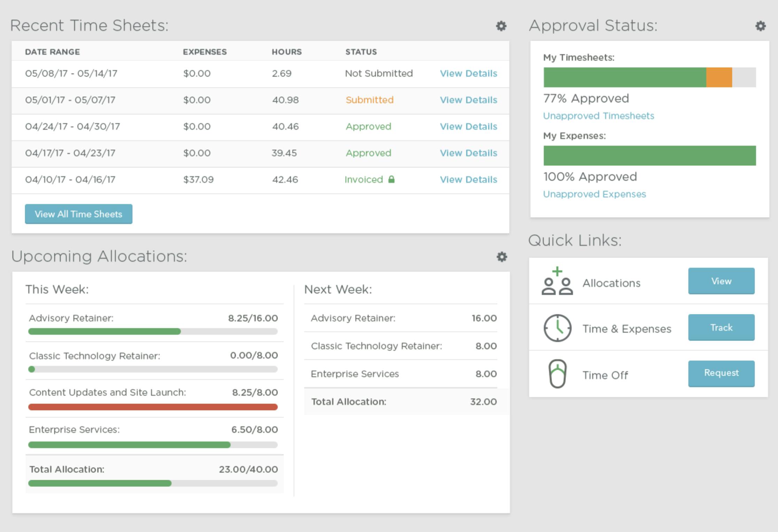The image size is (778, 532).
Task: Click the Classic Technology Retainer progress bar
Action: pyautogui.click(x=153, y=369)
